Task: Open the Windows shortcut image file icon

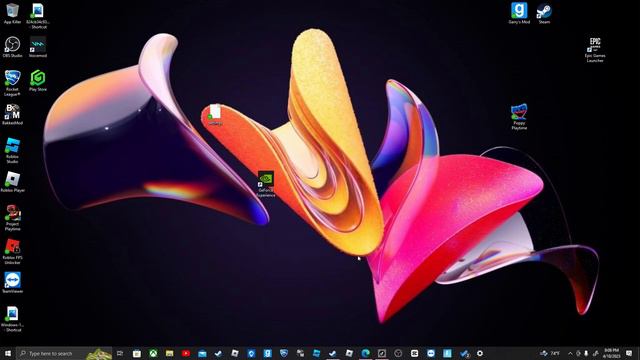Action: 12,319
